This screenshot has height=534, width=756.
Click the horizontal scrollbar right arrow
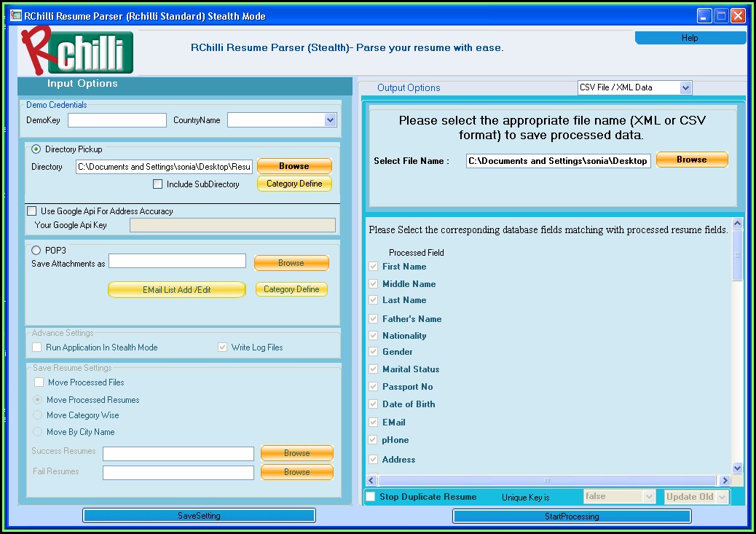click(724, 481)
